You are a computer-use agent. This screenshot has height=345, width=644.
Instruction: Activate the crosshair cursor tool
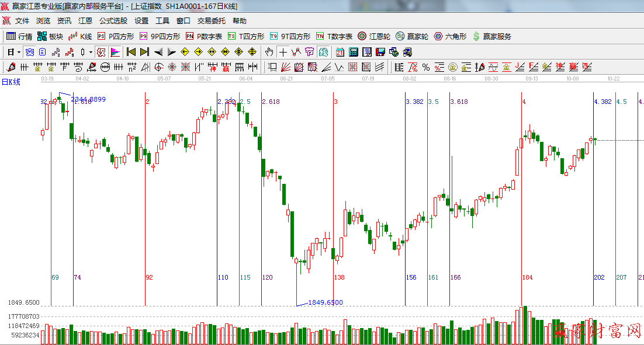(x=283, y=52)
